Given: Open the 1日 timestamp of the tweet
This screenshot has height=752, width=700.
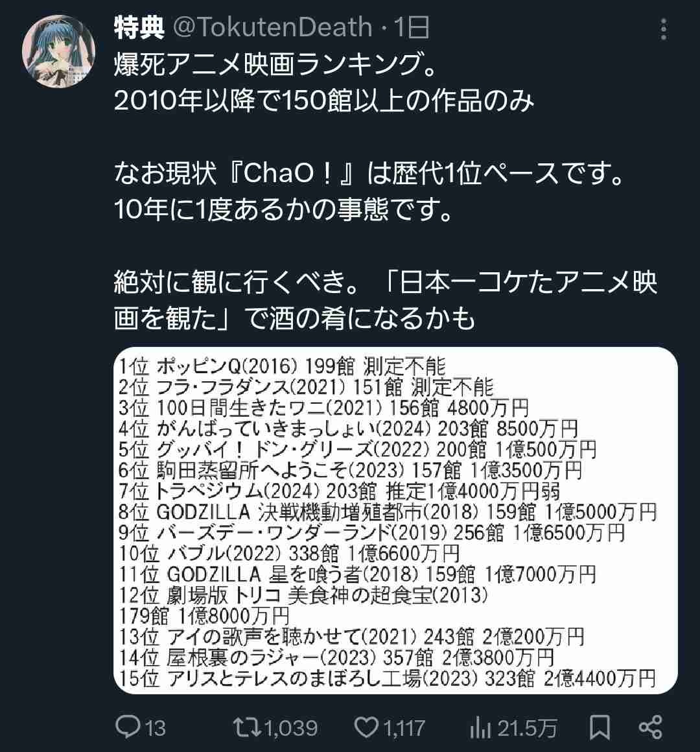Looking at the screenshot, I should pyautogui.click(x=412, y=27).
